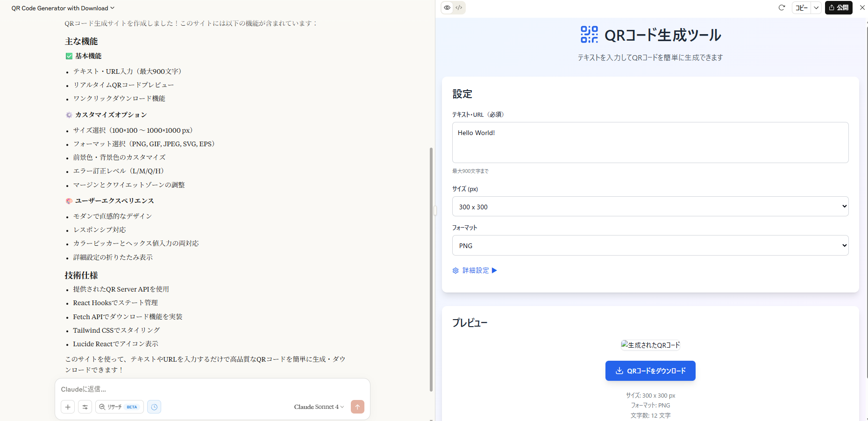Click '最大900文字まで' hint text
The image size is (868, 421).
(470, 171)
